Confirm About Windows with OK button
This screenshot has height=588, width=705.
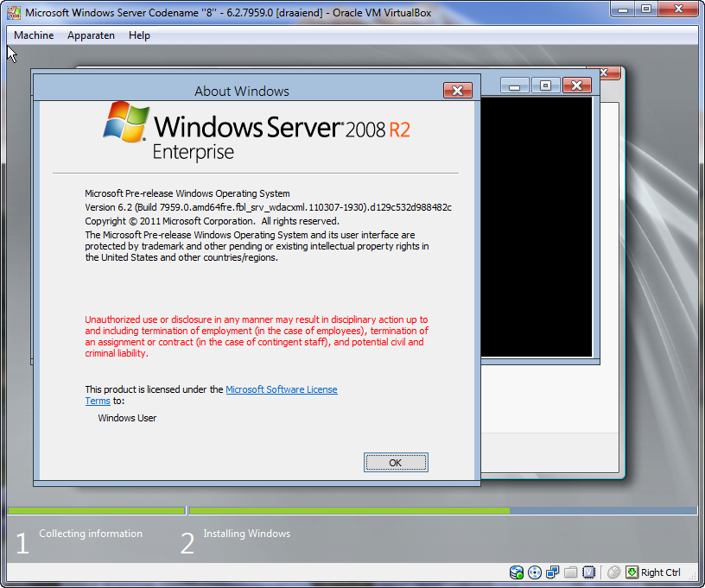click(396, 463)
